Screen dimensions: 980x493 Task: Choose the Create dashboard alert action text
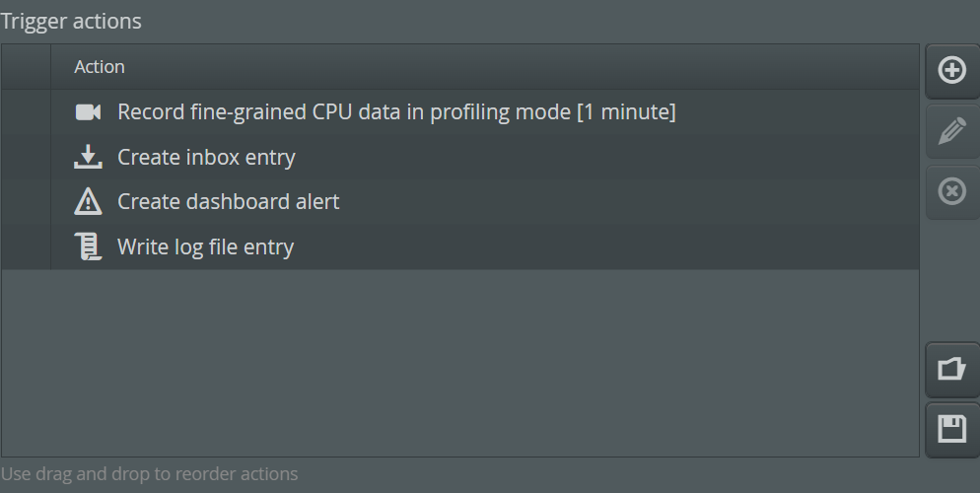[x=228, y=202]
